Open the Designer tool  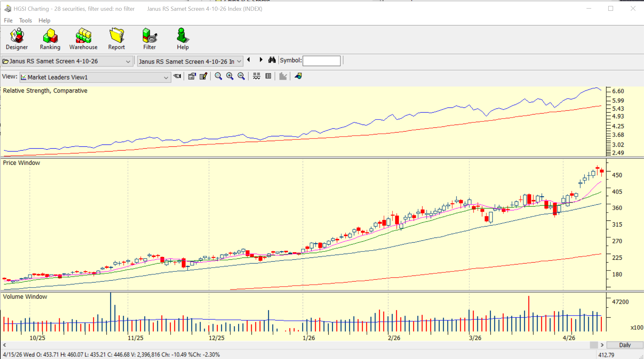pyautogui.click(x=17, y=39)
